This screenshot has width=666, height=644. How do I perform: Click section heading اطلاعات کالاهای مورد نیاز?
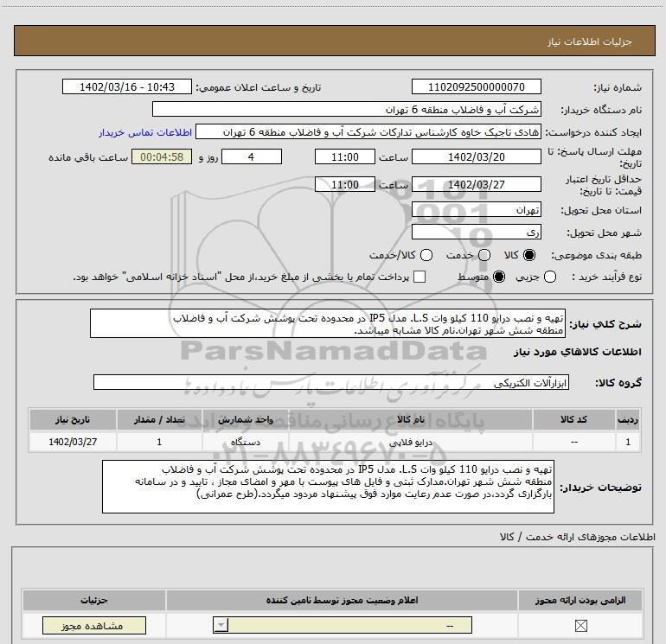click(578, 352)
